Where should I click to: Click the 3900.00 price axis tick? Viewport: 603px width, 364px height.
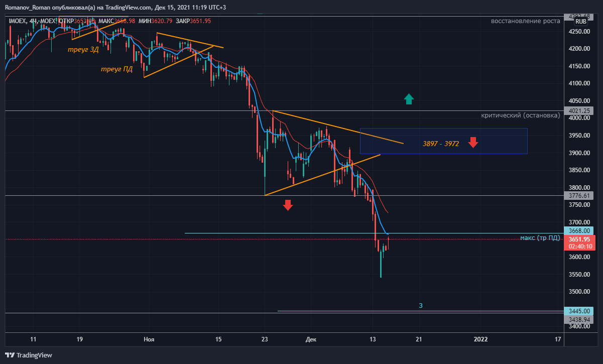579,153
